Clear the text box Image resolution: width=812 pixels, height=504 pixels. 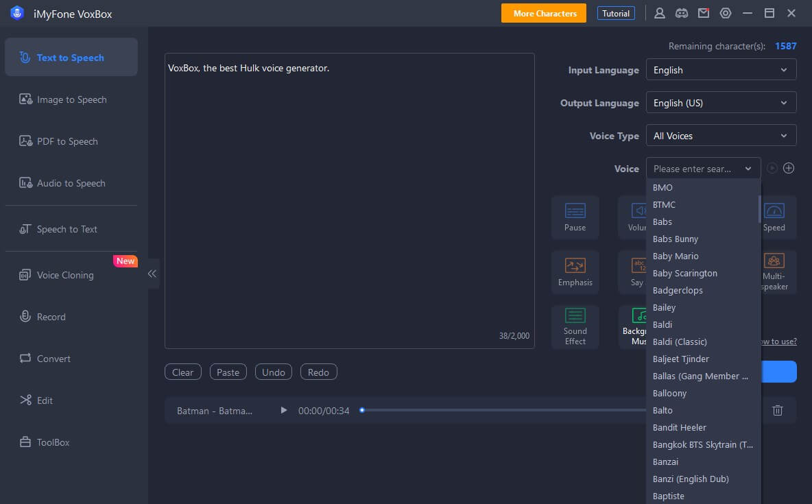tap(183, 372)
